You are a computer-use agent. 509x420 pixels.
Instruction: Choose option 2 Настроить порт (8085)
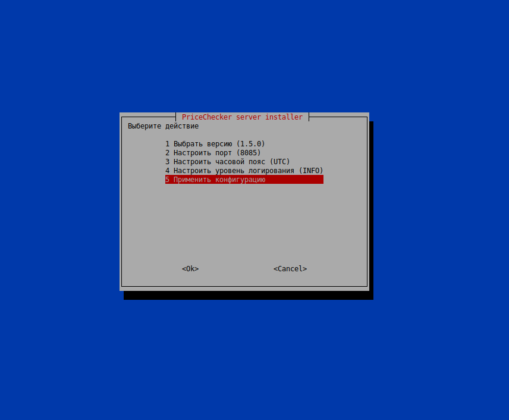point(213,153)
